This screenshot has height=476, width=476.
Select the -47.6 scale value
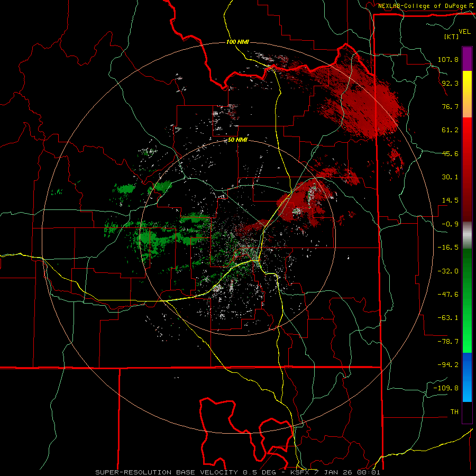(448, 295)
